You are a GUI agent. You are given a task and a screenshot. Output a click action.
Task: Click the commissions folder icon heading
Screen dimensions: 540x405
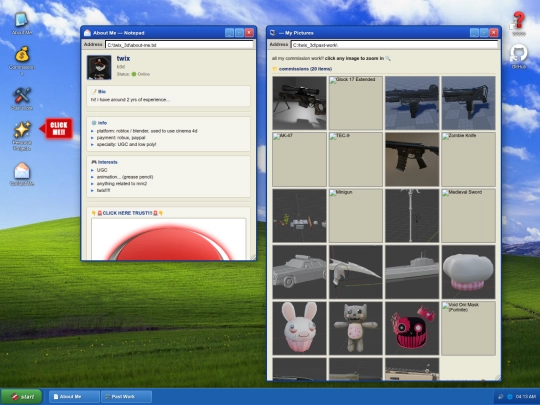pyautogui.click(x=275, y=69)
